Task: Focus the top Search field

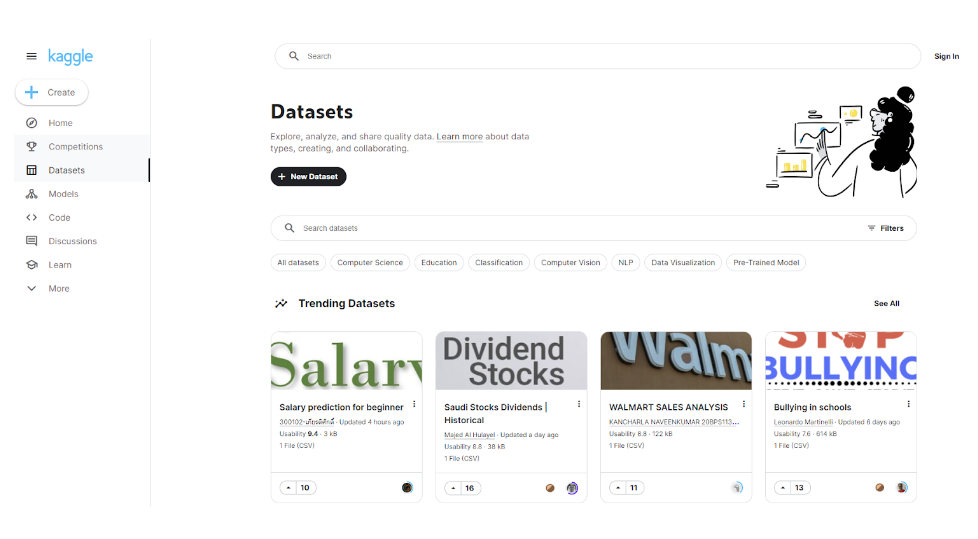Action: click(x=598, y=56)
